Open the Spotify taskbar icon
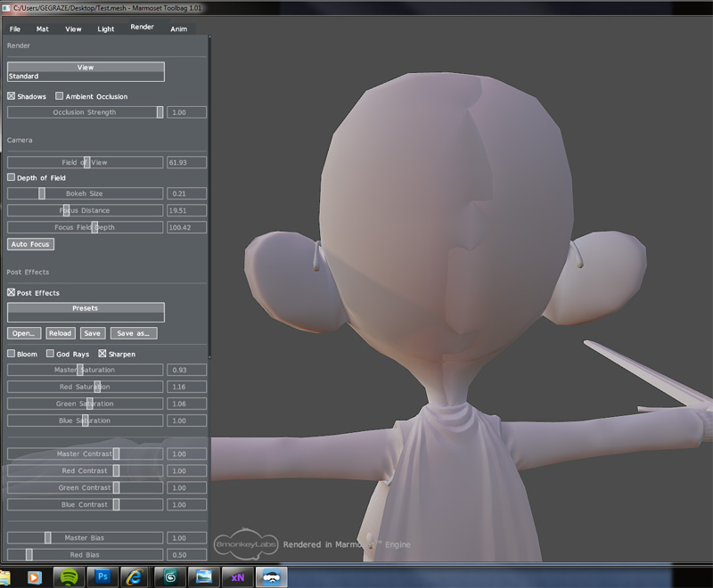This screenshot has height=588, width=713. tap(69, 577)
